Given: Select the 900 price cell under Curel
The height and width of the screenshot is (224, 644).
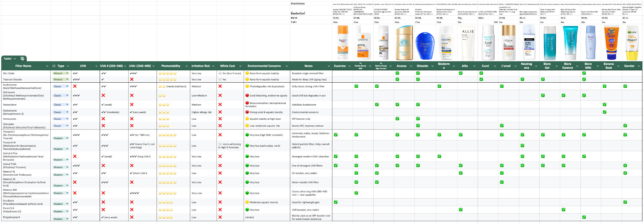Looking at the screenshot, I should pos(488,22).
